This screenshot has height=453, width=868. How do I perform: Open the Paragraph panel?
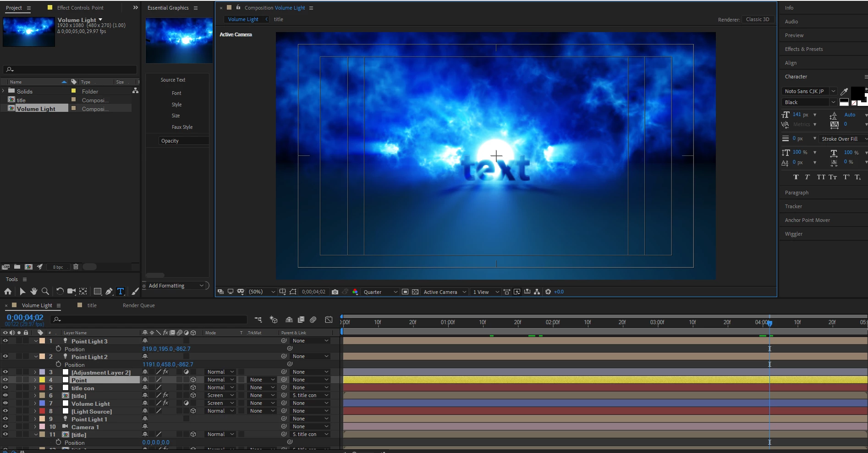797,193
